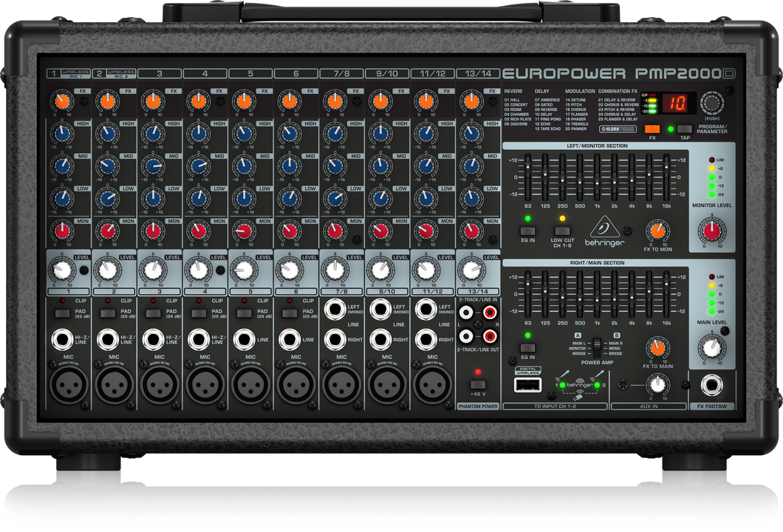783x532 pixels.
Task: Click the channel 7/8 LEFT (MONO) line jack
Action: [x=335, y=310]
